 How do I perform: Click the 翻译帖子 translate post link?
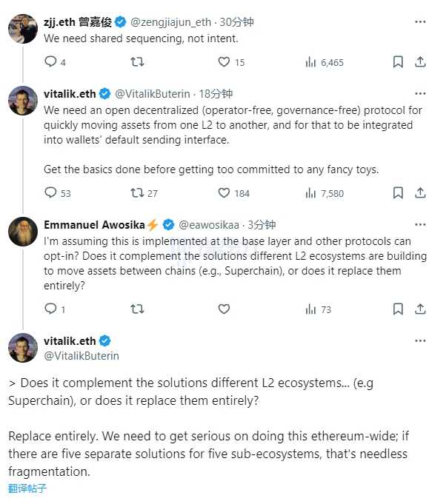(27, 488)
